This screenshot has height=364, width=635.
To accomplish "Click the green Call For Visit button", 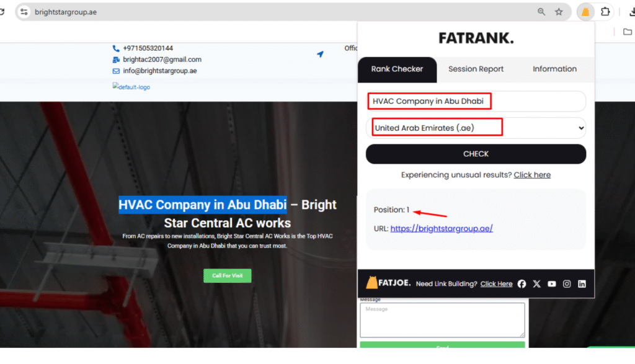I will [227, 275].
